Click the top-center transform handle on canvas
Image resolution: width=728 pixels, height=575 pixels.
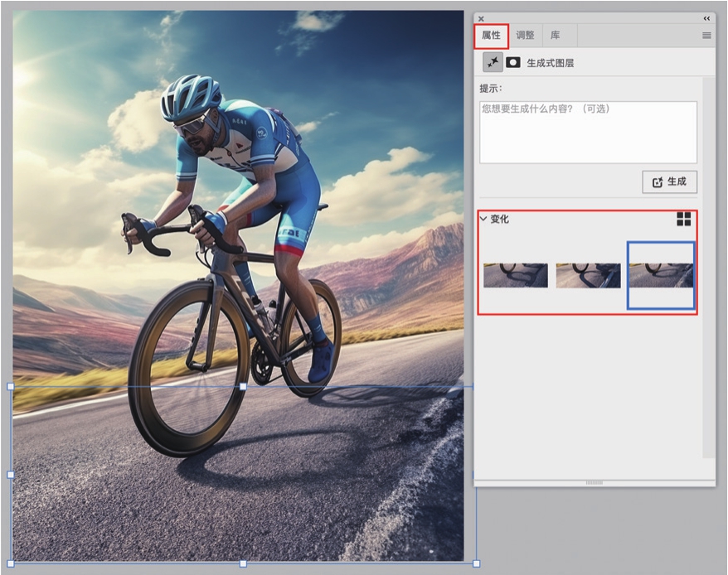point(243,387)
